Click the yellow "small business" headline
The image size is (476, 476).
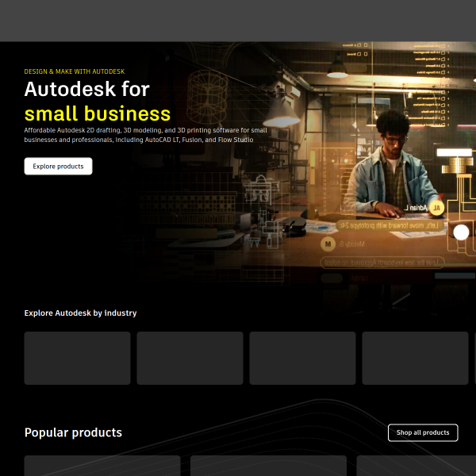pyautogui.click(x=98, y=113)
